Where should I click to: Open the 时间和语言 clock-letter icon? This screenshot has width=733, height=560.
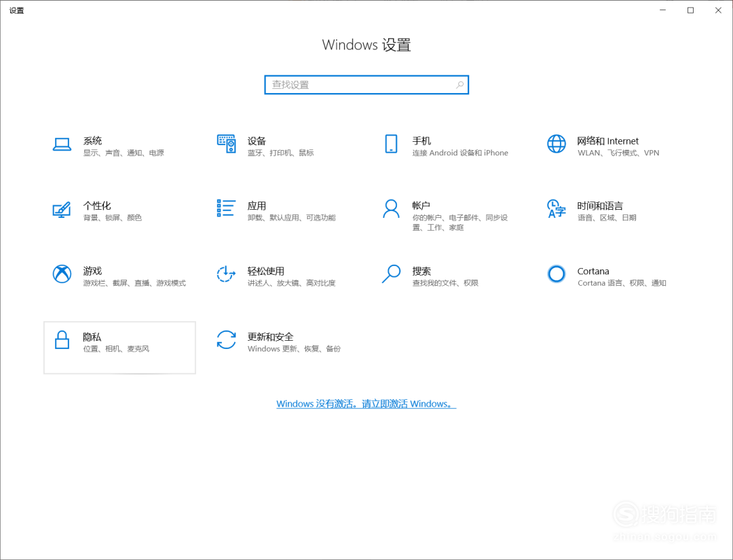coord(557,209)
